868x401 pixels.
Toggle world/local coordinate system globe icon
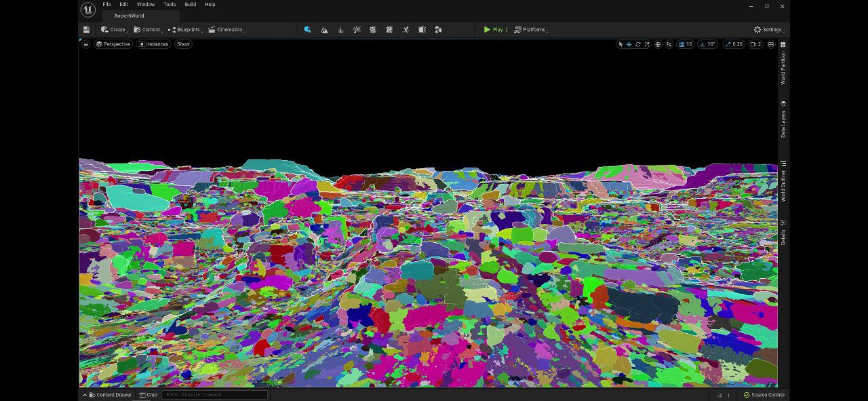point(658,44)
